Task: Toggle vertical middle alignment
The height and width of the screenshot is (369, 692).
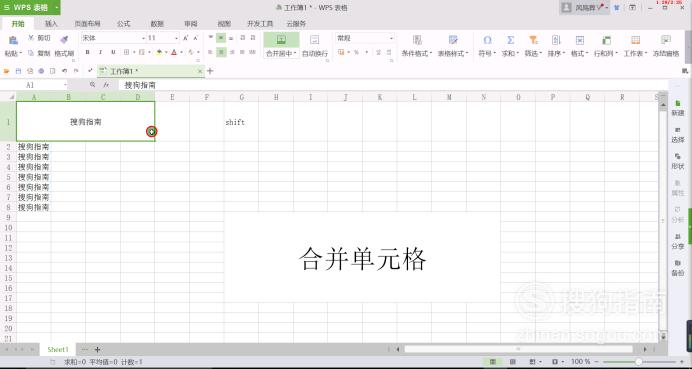Action: [221, 38]
